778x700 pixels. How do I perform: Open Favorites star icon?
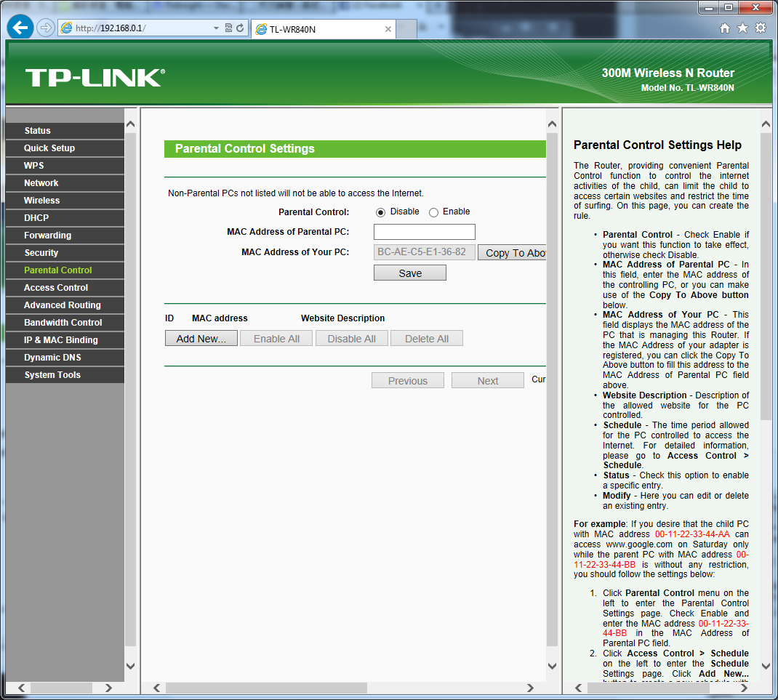pyautogui.click(x=742, y=28)
